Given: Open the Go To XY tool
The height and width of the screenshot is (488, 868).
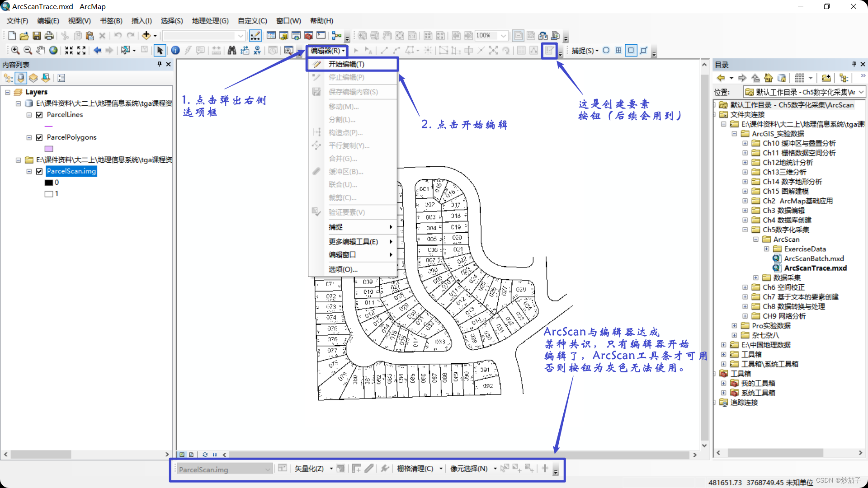Looking at the screenshot, I should click(x=257, y=50).
